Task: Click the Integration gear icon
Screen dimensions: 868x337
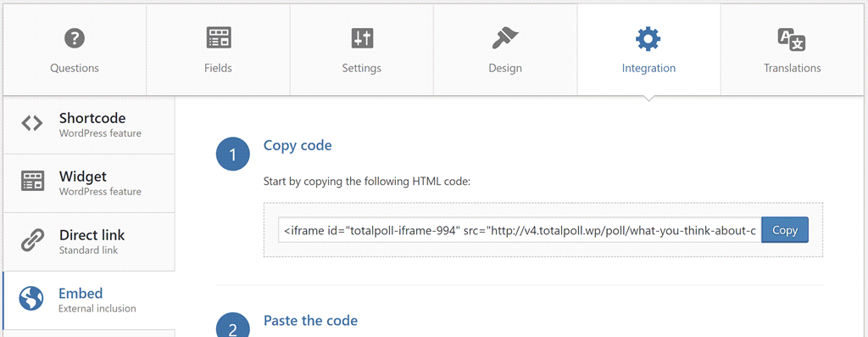Action: [648, 39]
